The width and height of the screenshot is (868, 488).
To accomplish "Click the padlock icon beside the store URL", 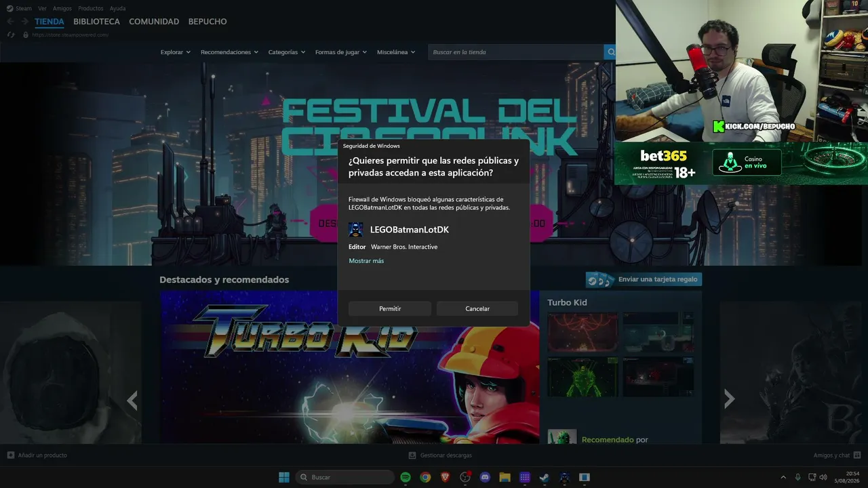I will tap(26, 35).
